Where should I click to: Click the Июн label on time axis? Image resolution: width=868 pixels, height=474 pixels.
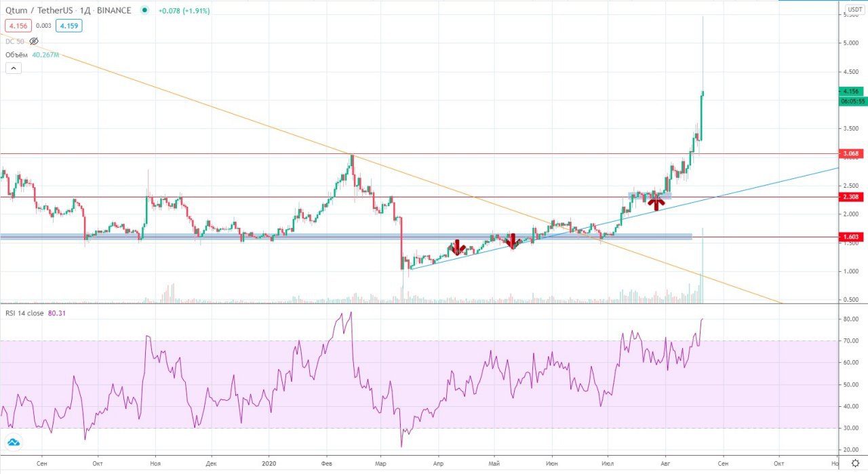coord(552,463)
